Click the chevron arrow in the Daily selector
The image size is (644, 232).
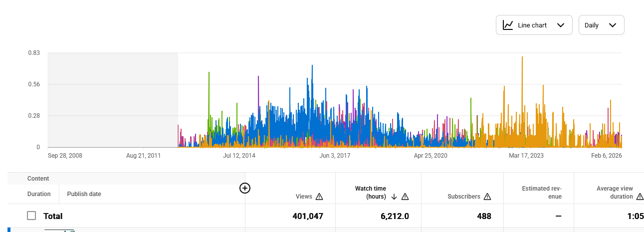[x=613, y=25]
